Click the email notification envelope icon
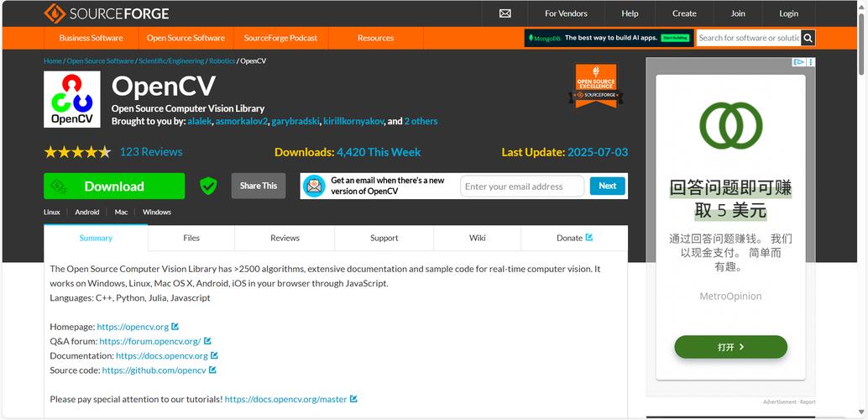The height and width of the screenshot is (420, 868). pos(315,186)
